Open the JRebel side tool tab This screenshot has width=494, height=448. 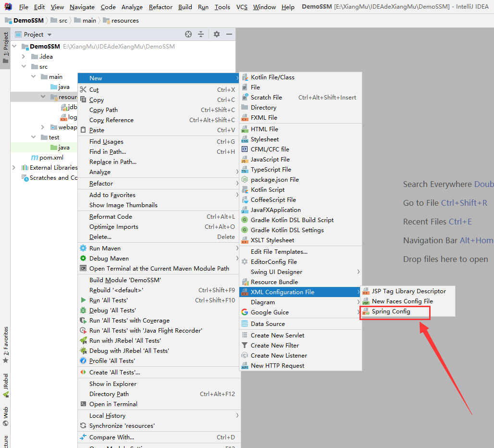coord(5,386)
